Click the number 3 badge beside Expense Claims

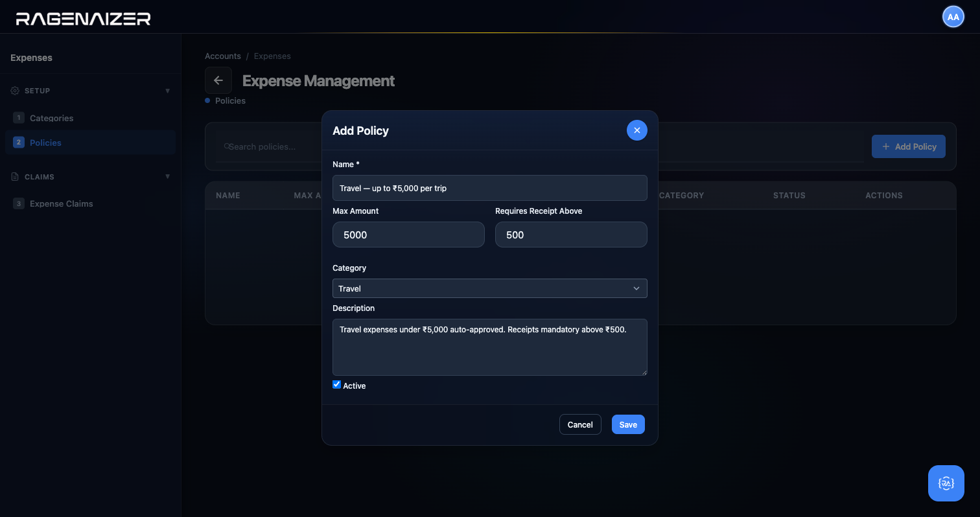19,203
